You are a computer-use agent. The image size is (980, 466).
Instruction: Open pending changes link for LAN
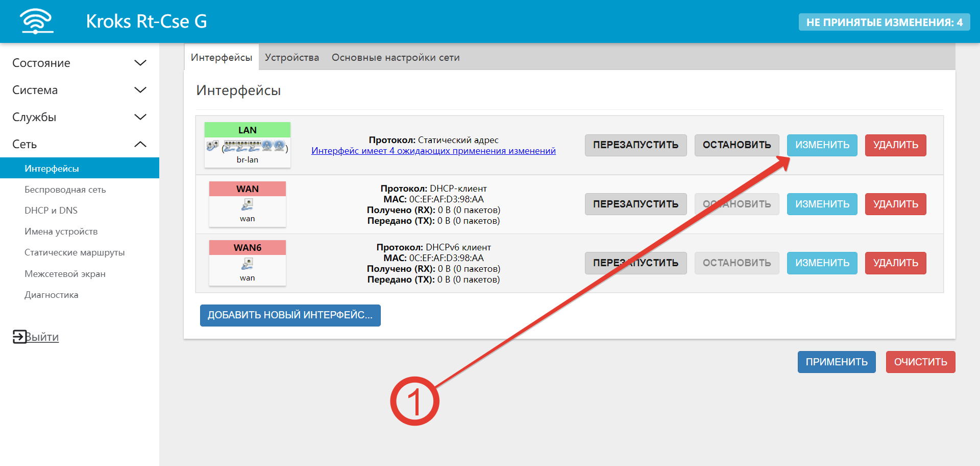point(433,151)
